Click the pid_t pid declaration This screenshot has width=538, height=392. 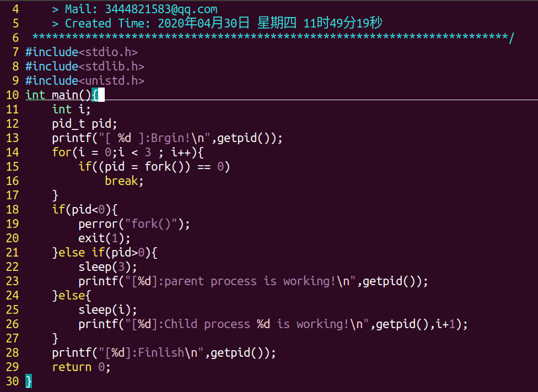tap(85, 124)
